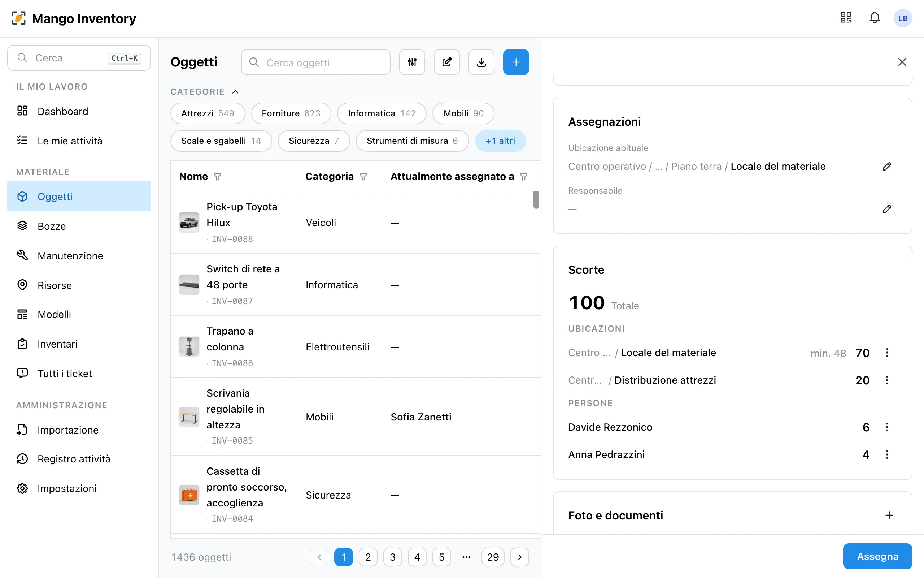Click the Assegna button
This screenshot has width=924, height=578.
[x=877, y=556]
